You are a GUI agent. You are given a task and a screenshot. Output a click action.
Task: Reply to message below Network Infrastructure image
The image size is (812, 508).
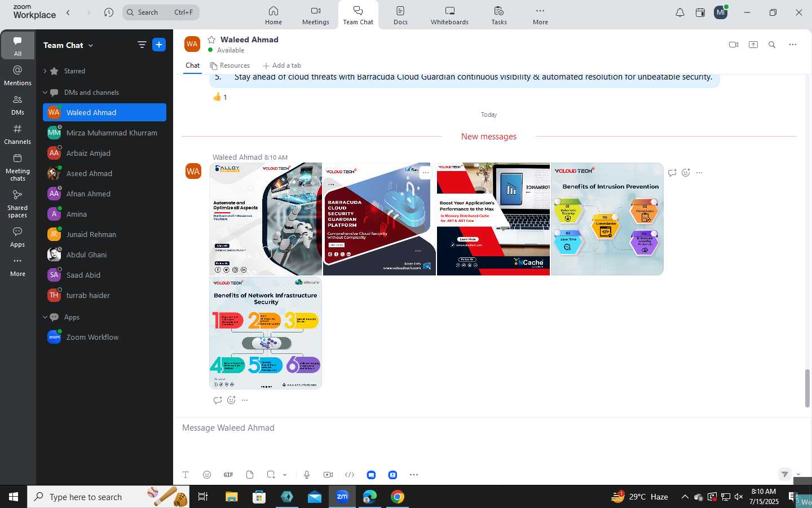click(x=218, y=400)
